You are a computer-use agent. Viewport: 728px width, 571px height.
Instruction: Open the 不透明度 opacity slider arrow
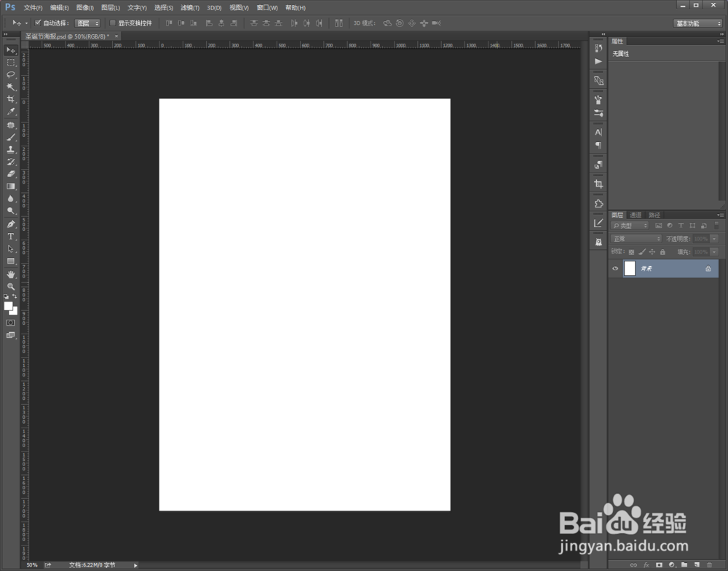[714, 239]
